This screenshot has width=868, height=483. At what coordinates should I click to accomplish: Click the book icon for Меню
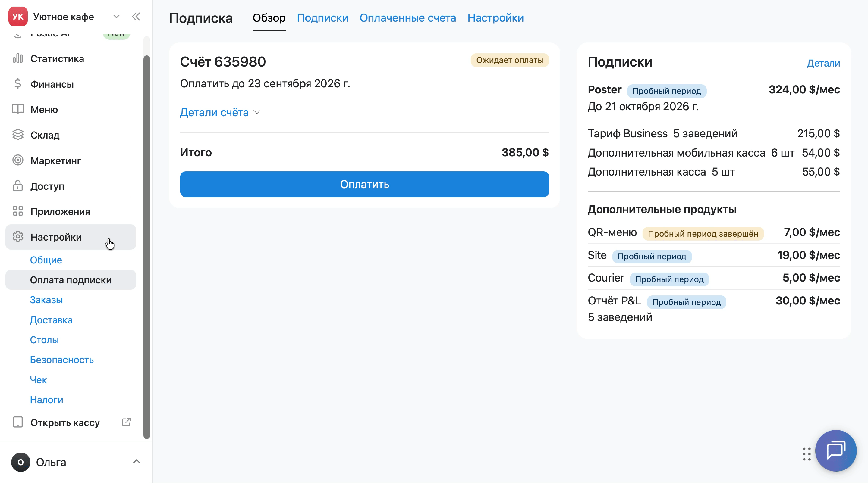point(18,109)
